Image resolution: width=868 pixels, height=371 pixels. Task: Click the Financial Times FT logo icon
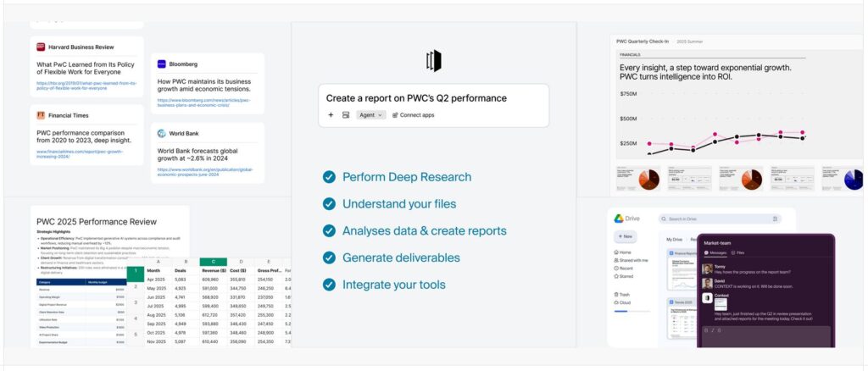[41, 115]
